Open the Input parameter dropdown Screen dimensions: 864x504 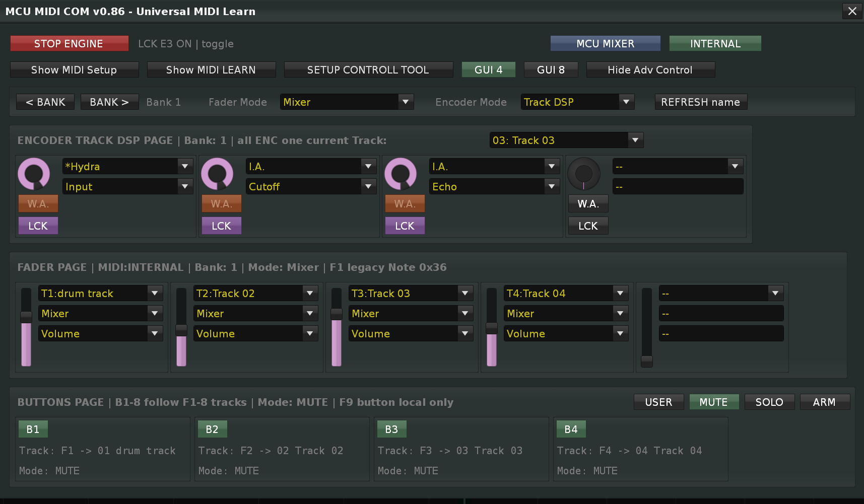pyautogui.click(x=127, y=187)
